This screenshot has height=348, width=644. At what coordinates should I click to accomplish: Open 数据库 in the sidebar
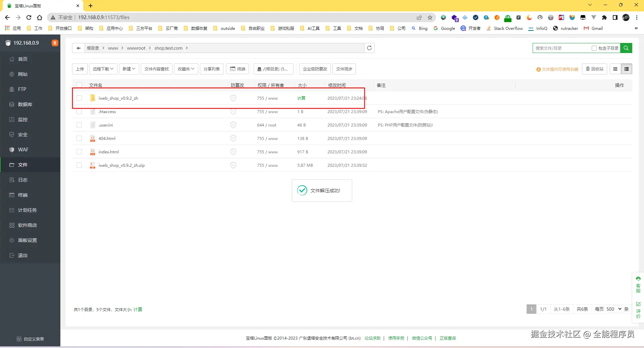[30, 104]
